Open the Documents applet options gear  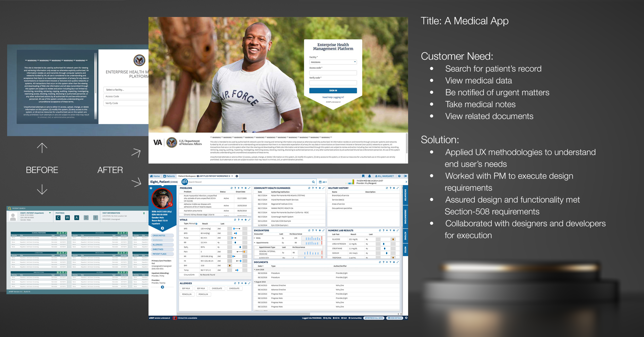[394, 262]
